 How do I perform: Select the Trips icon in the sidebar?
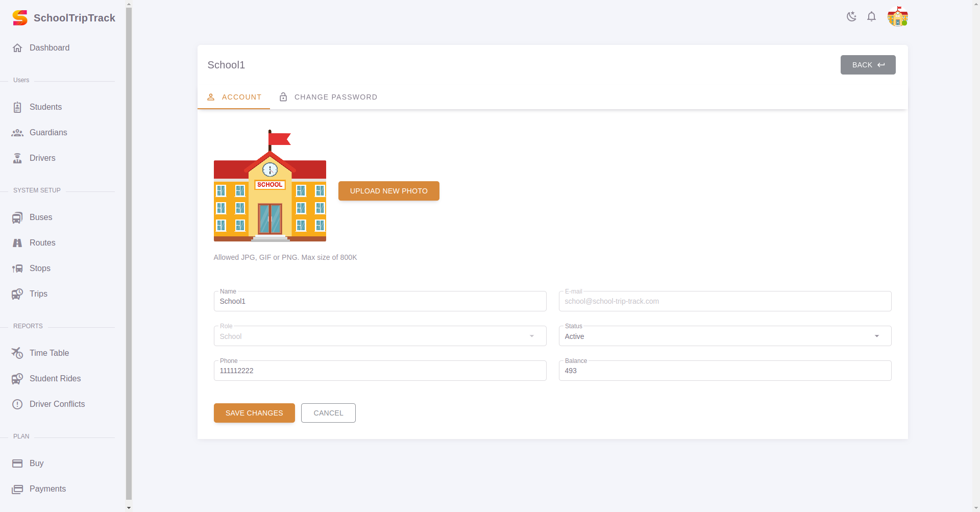coord(18,294)
